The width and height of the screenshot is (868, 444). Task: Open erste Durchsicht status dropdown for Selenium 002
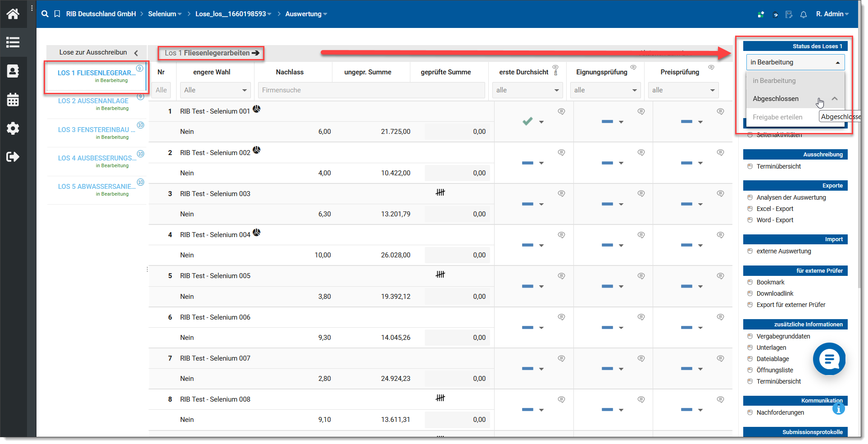[x=541, y=163]
